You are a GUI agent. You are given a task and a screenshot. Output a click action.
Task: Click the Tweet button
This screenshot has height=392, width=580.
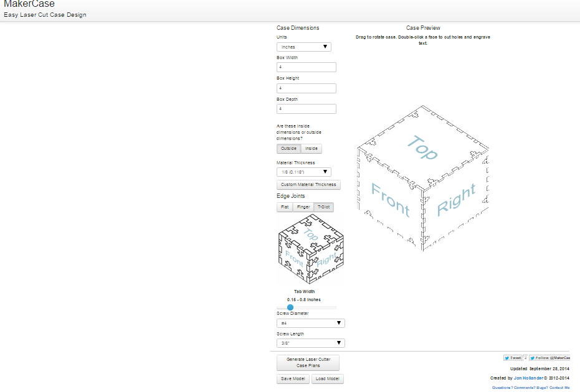click(x=513, y=358)
